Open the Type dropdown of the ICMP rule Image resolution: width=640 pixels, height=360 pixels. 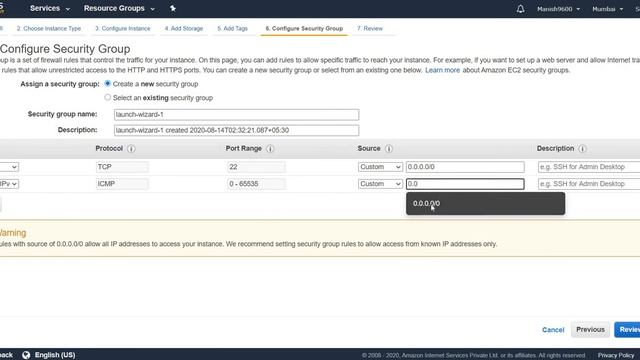pyautogui.click(x=9, y=184)
